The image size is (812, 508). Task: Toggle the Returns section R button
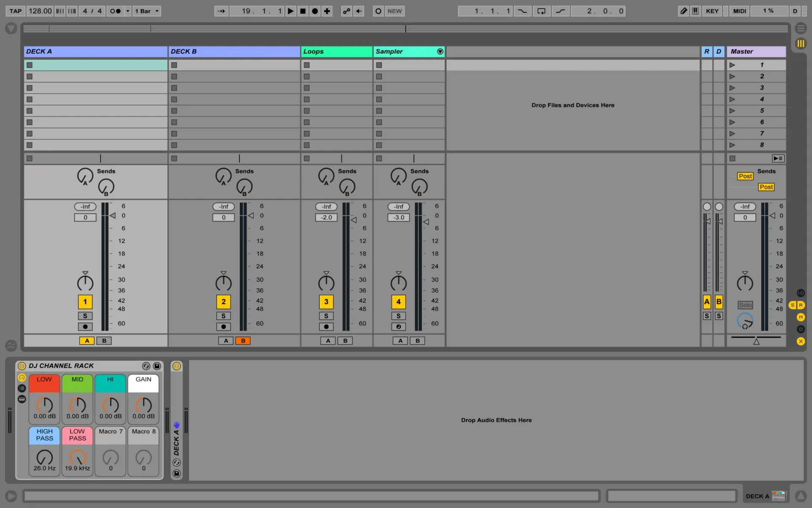(801, 305)
